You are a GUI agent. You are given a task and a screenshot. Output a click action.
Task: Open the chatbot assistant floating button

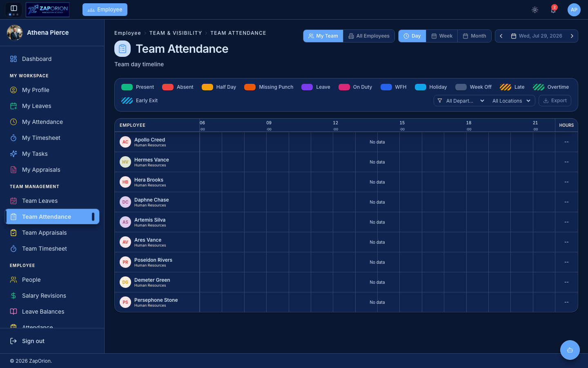570,350
